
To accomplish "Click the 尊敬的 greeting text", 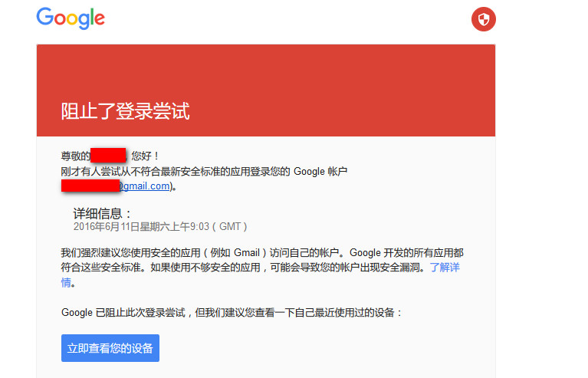I will coord(75,156).
